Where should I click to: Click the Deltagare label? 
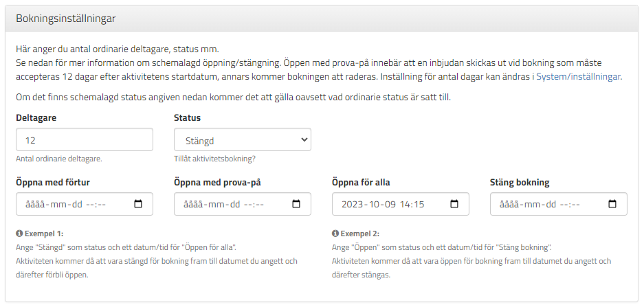(36, 118)
